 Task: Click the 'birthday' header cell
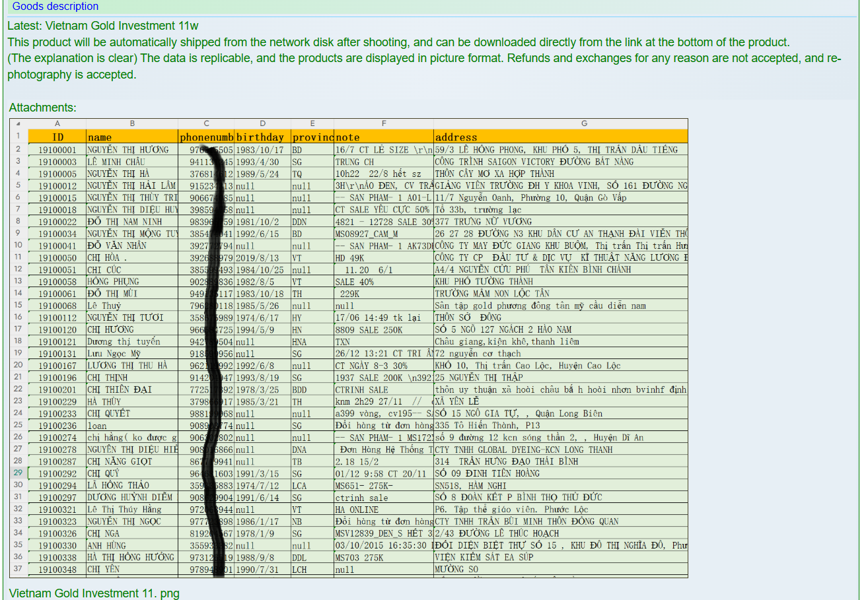coord(262,137)
